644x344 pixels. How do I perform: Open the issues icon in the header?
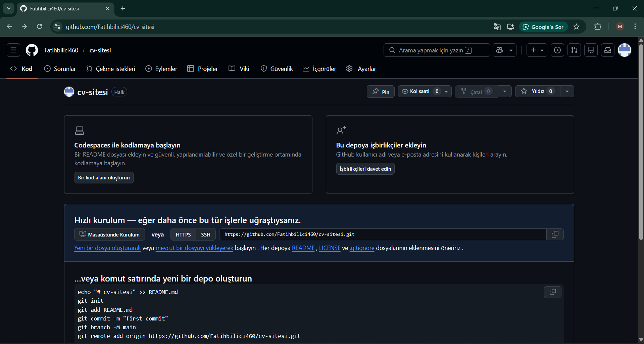557,50
